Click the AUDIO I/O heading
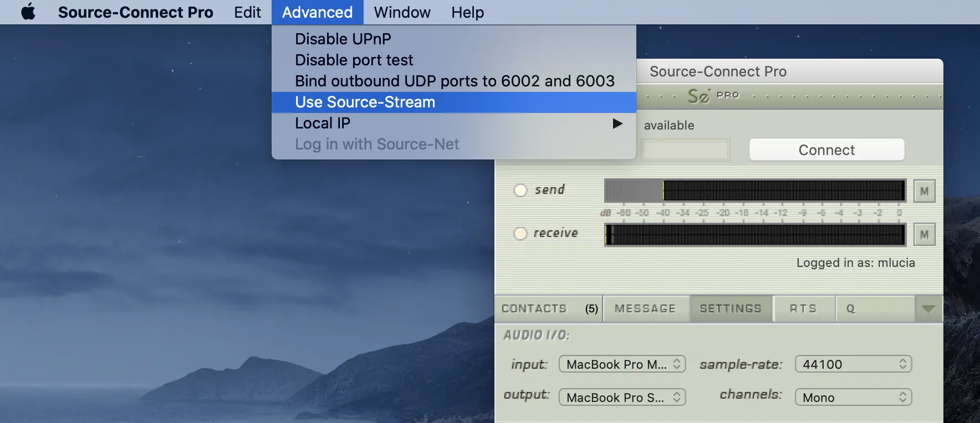 (x=536, y=335)
